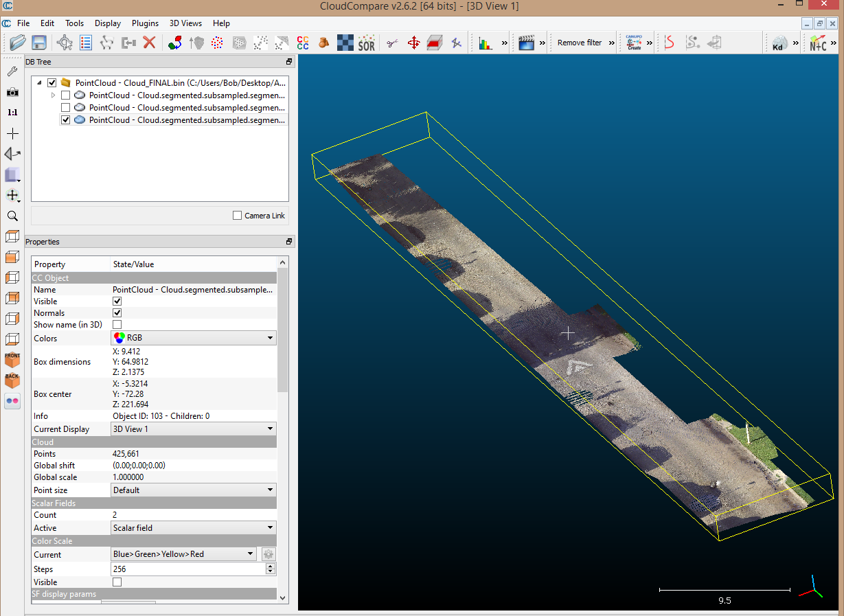Image resolution: width=844 pixels, height=616 pixels.
Task: Open the Display menu
Action: point(108,23)
